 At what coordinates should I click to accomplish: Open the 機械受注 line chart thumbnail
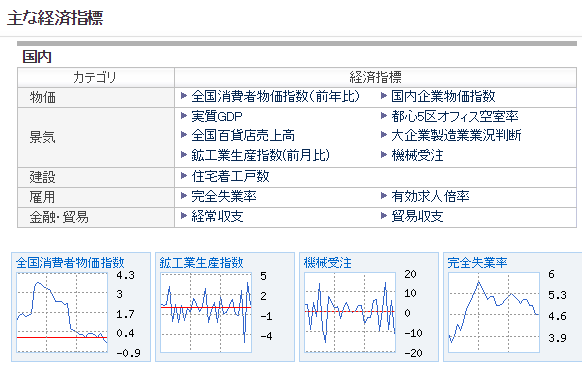click(x=350, y=312)
